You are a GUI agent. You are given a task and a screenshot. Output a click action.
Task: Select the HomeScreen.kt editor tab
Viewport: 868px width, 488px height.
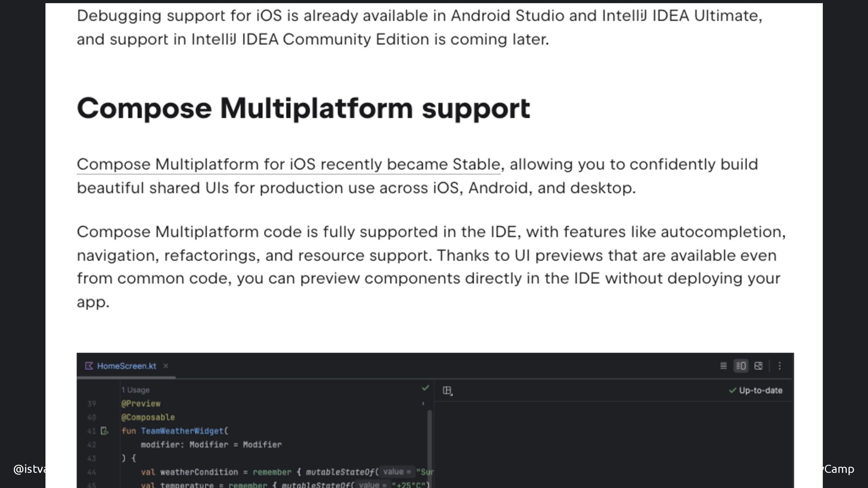(x=126, y=366)
